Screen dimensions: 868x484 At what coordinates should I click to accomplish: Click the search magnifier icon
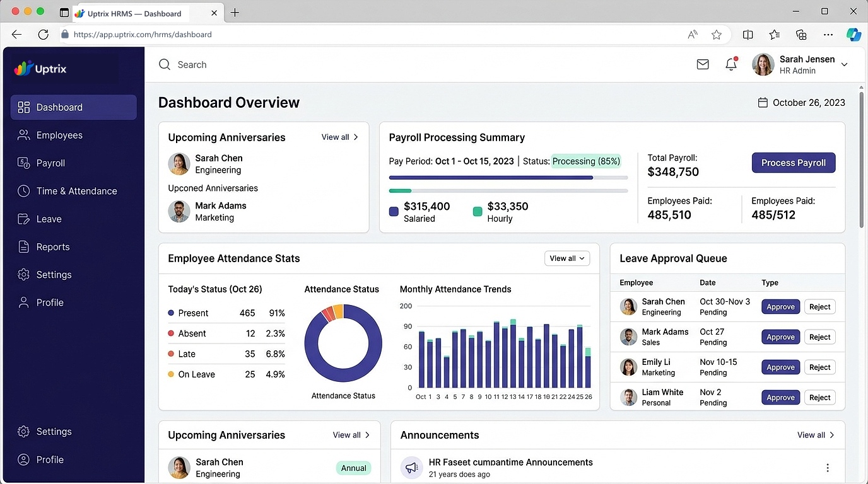(x=165, y=64)
